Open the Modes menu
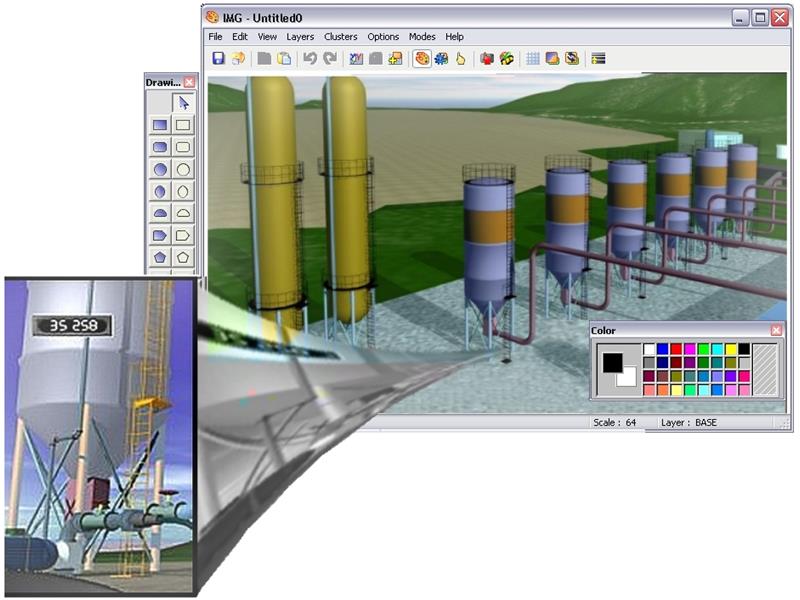 422,37
